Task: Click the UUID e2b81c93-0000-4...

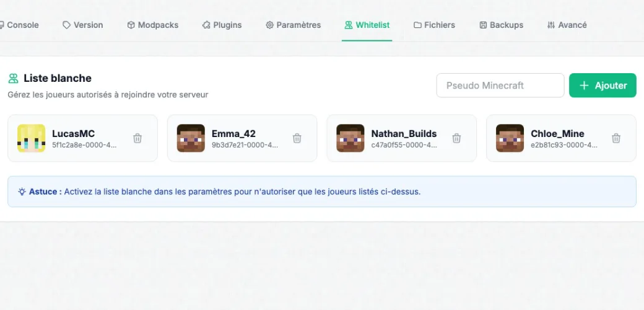Action: [x=564, y=145]
